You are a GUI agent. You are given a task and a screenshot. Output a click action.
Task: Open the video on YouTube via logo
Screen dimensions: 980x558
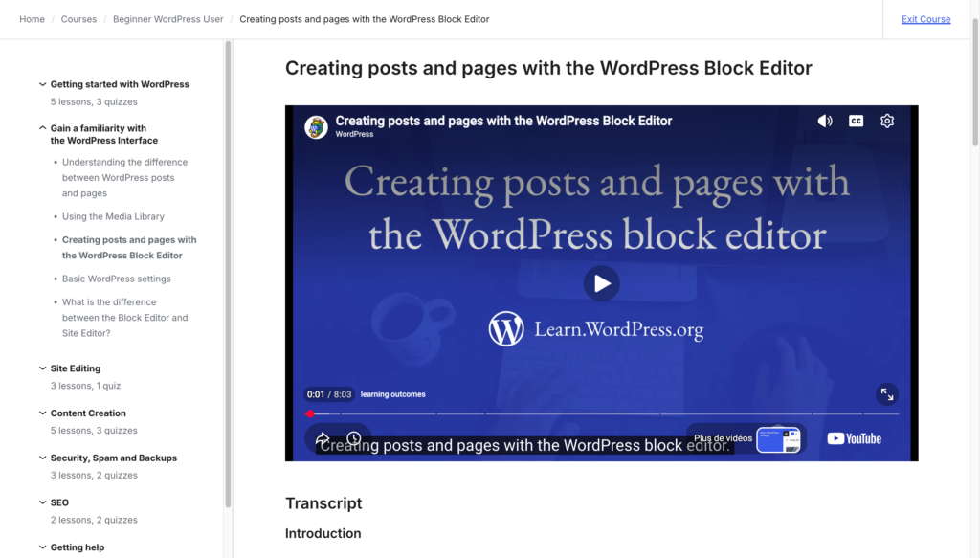pos(854,438)
